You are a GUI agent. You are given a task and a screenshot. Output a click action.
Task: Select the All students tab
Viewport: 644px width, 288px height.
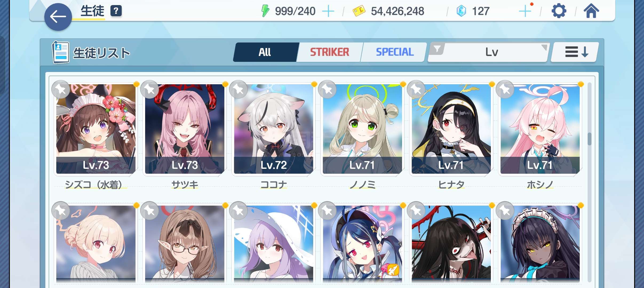click(265, 52)
